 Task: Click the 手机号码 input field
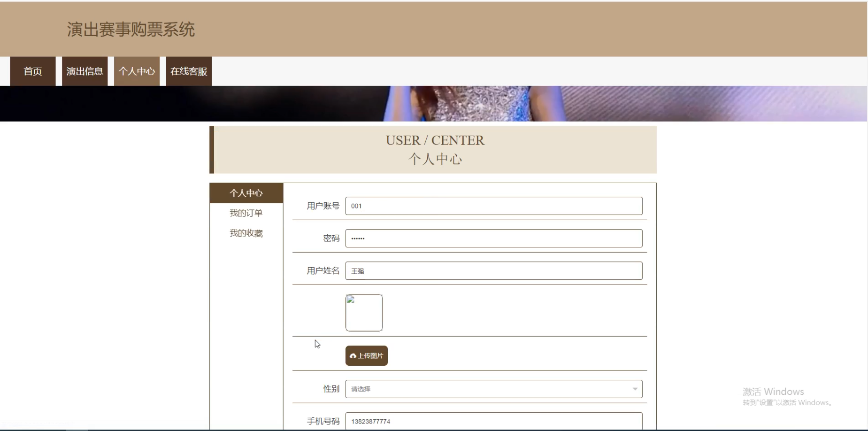pyautogui.click(x=493, y=421)
